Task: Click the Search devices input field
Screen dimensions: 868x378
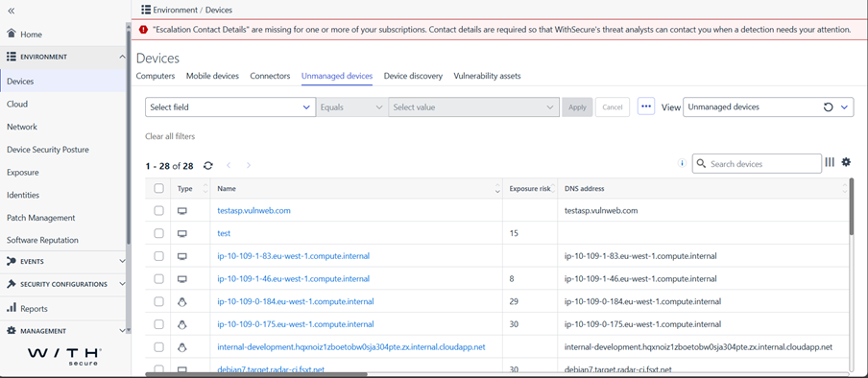Action: click(x=757, y=164)
